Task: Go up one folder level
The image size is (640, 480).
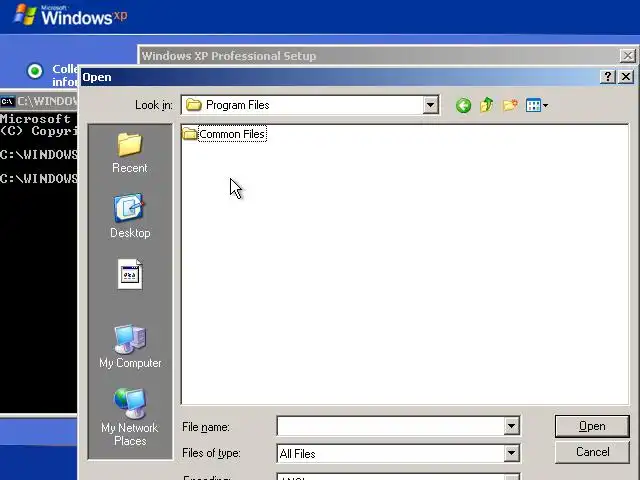Action: pyautogui.click(x=487, y=105)
